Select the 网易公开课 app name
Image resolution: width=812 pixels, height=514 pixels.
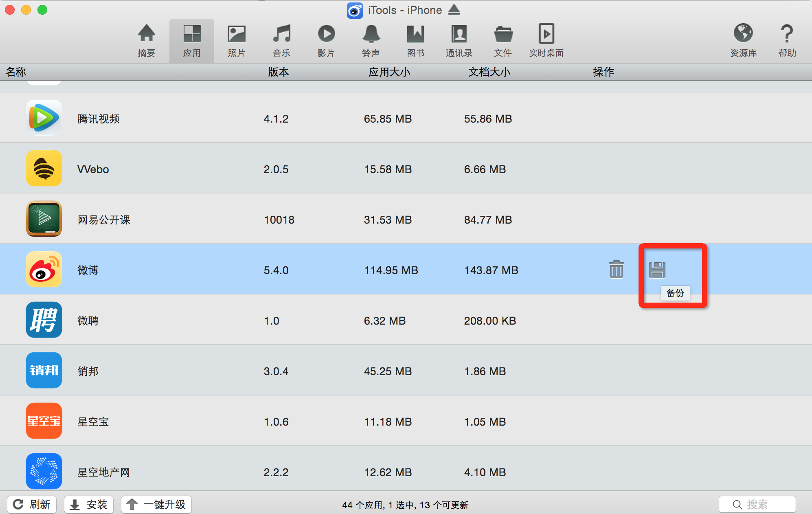104,220
